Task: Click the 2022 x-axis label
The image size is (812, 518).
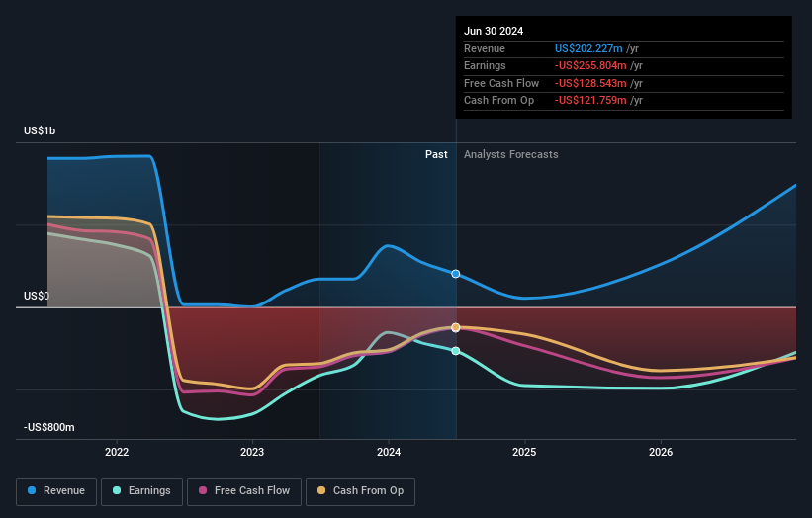Action: pyautogui.click(x=117, y=452)
